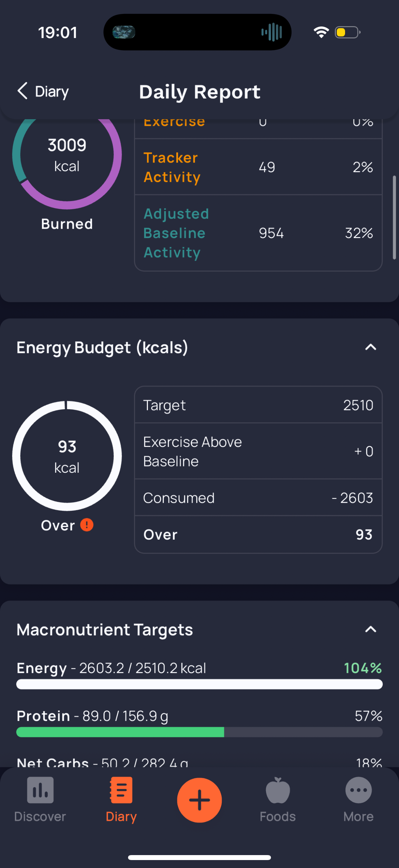Check the battery indicator in status bar
The height and width of the screenshot is (868, 399).
347,32
